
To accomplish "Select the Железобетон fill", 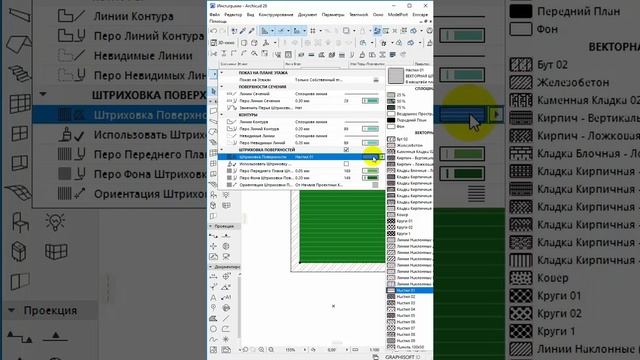I will (x=409, y=145).
